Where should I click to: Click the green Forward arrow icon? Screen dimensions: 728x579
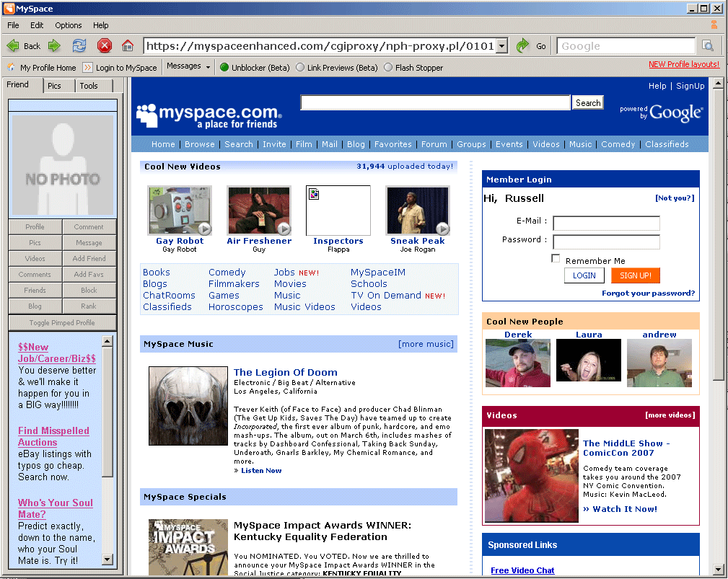pos(54,46)
